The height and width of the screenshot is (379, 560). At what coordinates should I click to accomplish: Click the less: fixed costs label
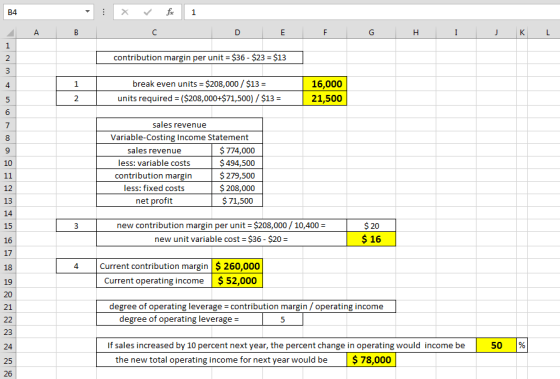point(154,188)
